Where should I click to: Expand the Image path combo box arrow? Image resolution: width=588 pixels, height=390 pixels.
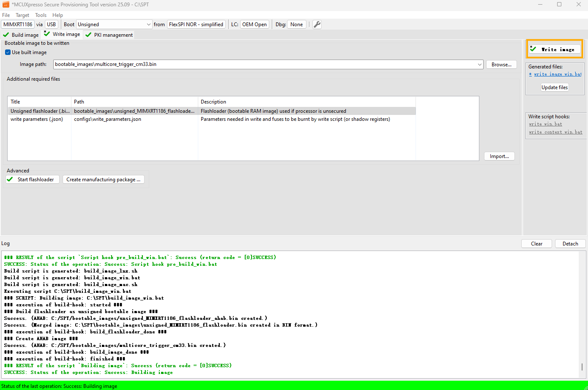479,65
